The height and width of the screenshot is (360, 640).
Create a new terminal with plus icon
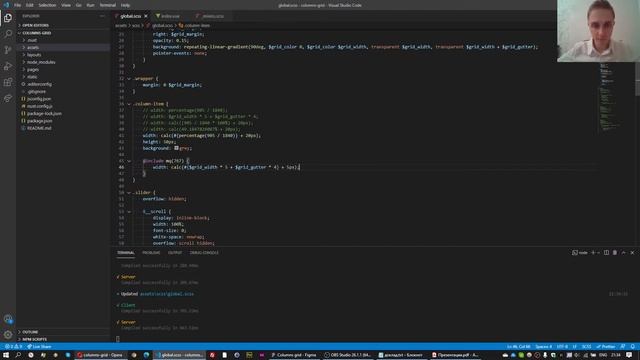(593, 253)
